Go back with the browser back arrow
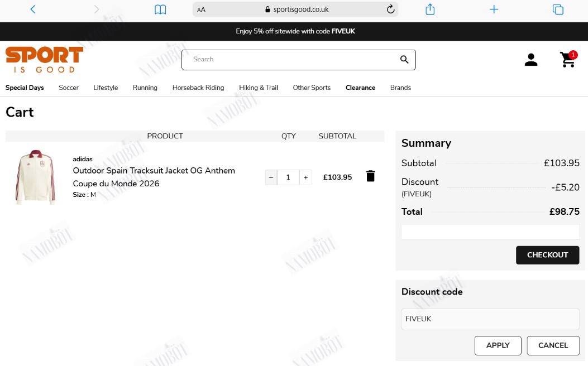The height and width of the screenshot is (366, 588). pyautogui.click(x=33, y=9)
